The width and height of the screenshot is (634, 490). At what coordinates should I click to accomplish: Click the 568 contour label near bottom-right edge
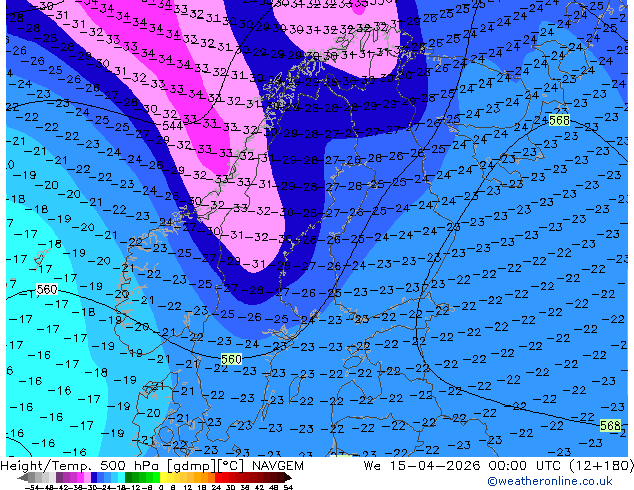point(610,425)
